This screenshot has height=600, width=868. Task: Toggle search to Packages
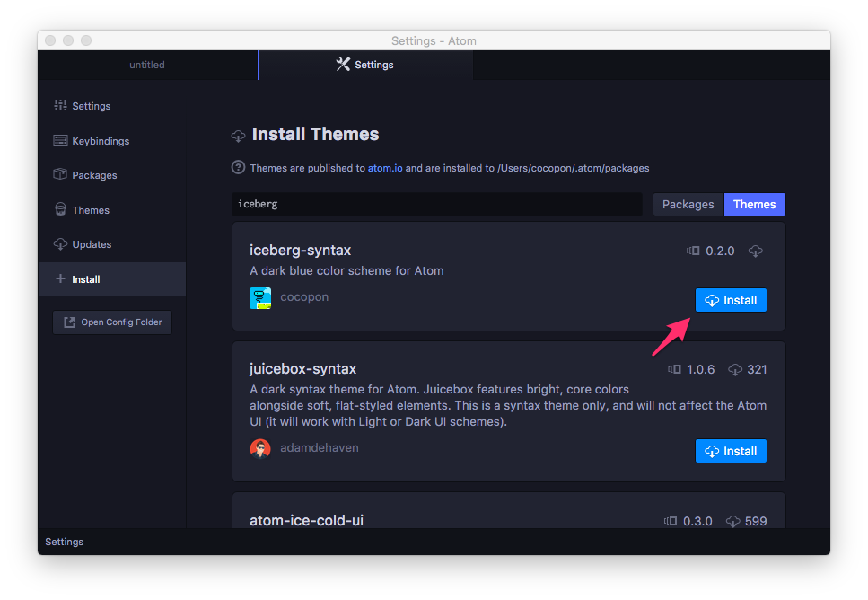click(688, 205)
